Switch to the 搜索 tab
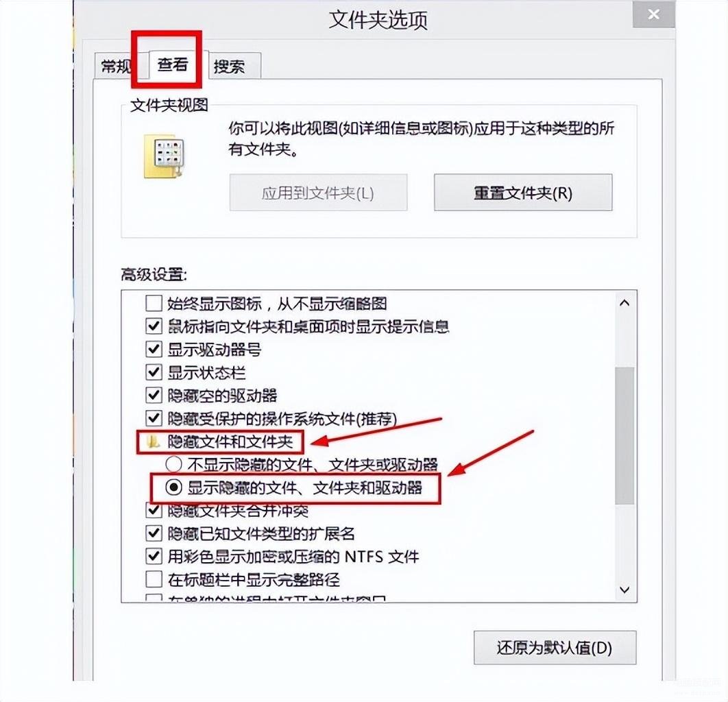The image size is (728, 702). point(234,66)
